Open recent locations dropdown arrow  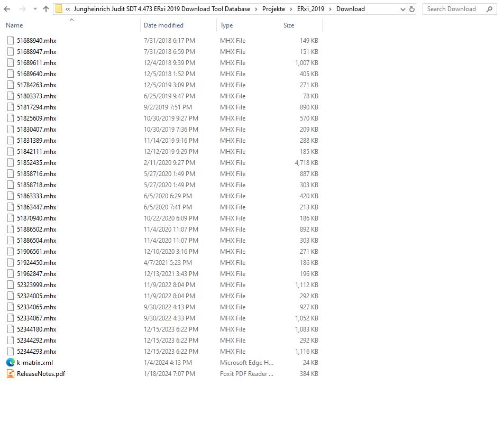coord(35,9)
